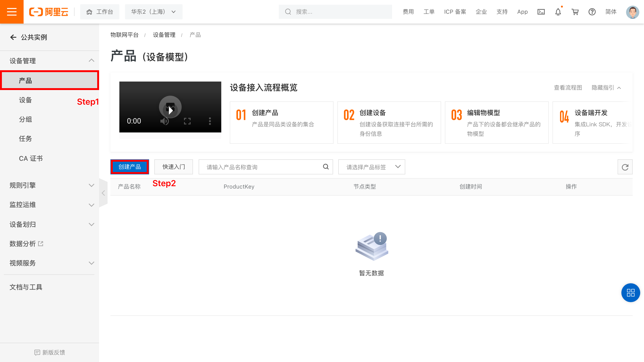Play the device access overview video

(170, 107)
